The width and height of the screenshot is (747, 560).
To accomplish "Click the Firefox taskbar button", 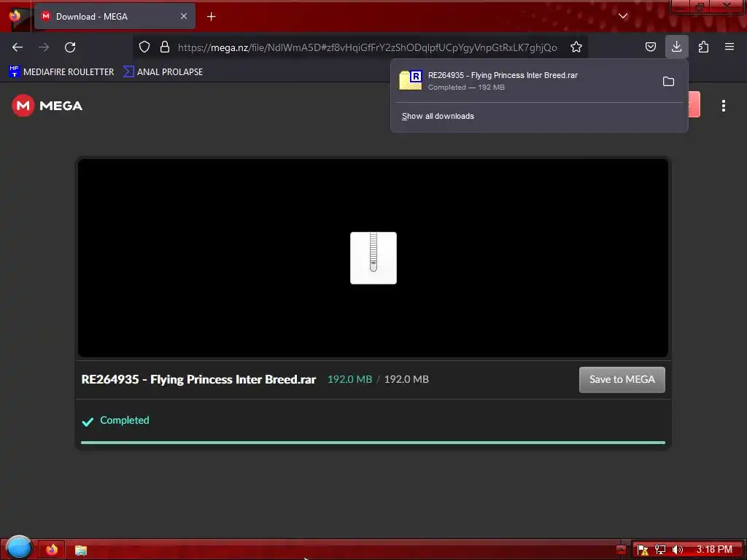I will pyautogui.click(x=52, y=550).
